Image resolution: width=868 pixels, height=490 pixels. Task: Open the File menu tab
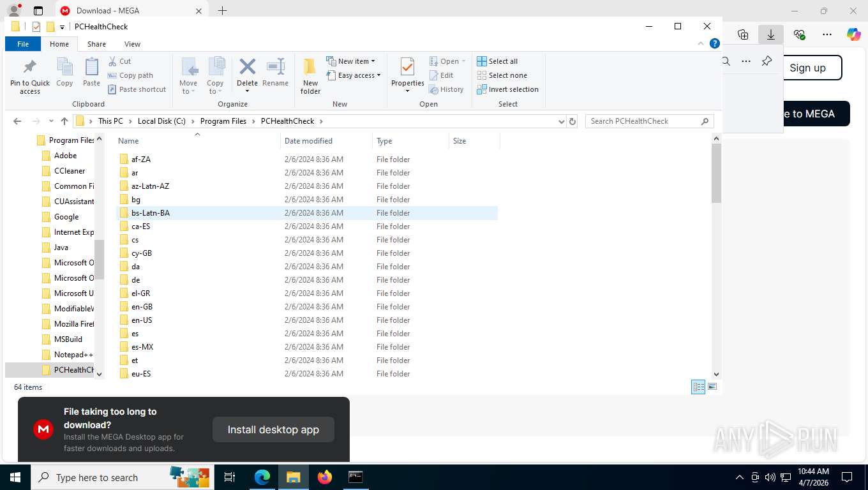coord(23,44)
